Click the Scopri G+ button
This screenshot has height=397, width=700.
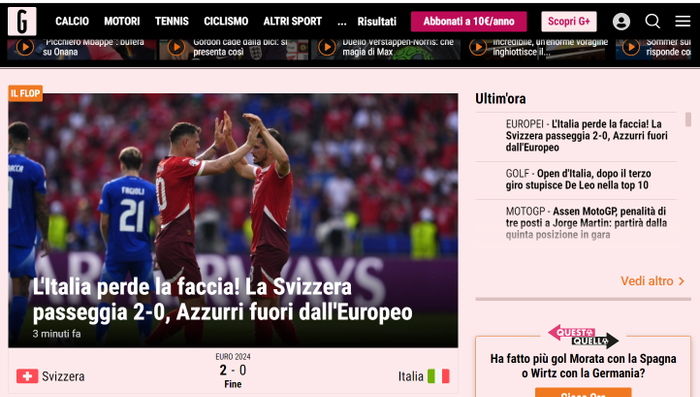pos(569,21)
